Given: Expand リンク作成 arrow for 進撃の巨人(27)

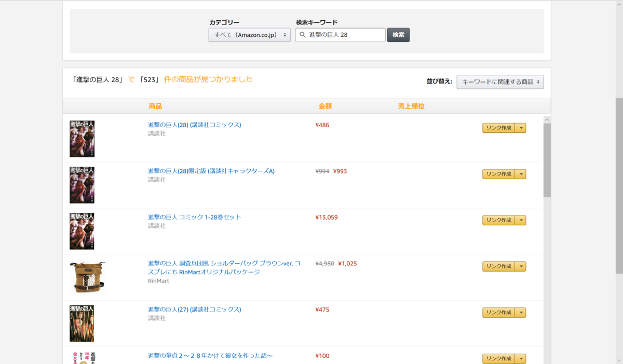Looking at the screenshot, I should pos(521,313).
